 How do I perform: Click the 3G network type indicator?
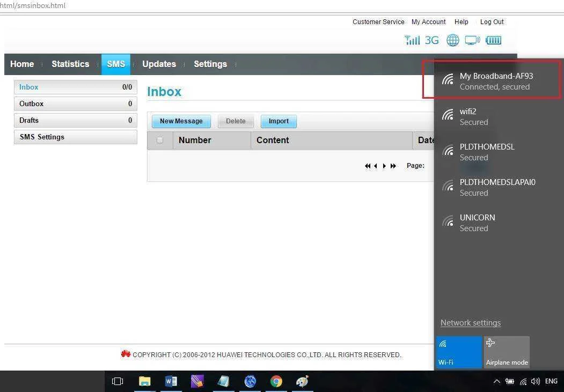tap(431, 40)
